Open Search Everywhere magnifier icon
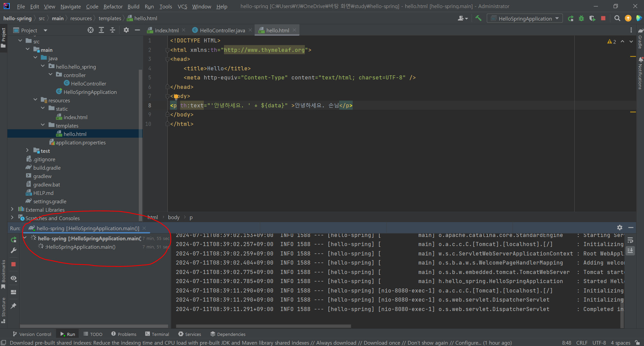The width and height of the screenshot is (644, 346). (617, 19)
